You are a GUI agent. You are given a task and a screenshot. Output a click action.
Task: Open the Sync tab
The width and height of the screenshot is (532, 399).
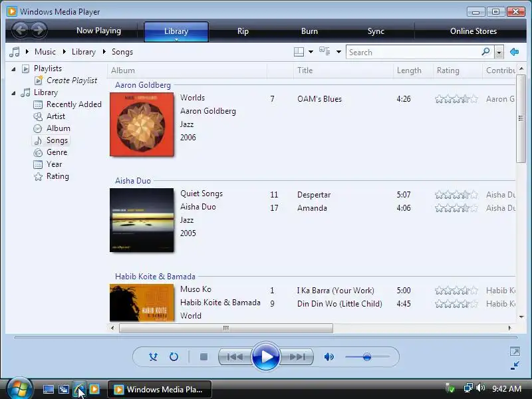[x=376, y=31]
